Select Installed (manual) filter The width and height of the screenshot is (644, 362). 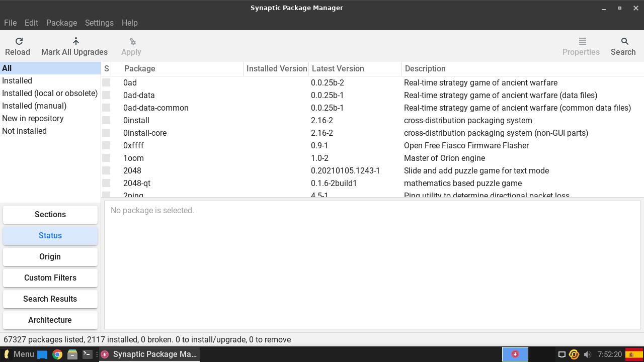[x=50, y=106]
